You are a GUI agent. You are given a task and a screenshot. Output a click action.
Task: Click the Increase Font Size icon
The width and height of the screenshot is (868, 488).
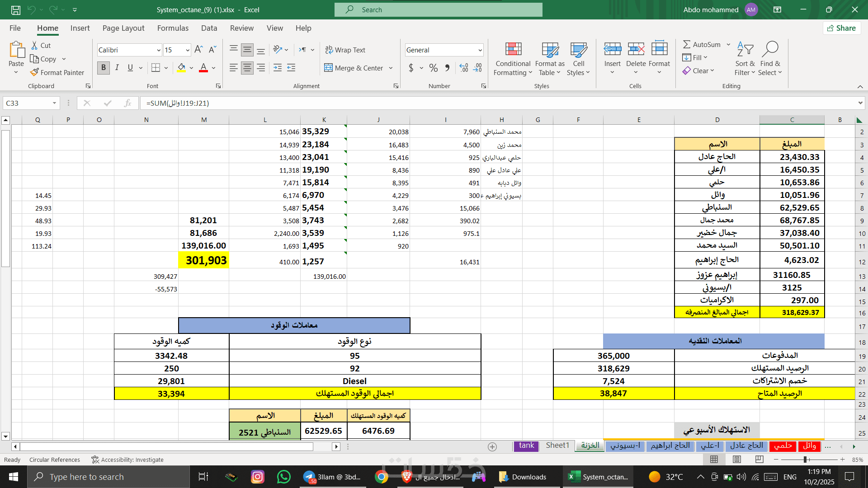(198, 50)
